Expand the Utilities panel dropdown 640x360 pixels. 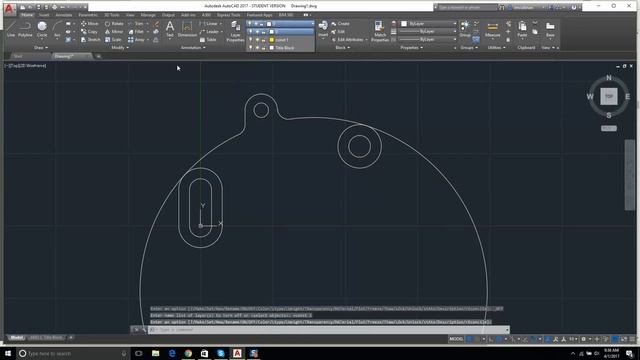(x=496, y=48)
